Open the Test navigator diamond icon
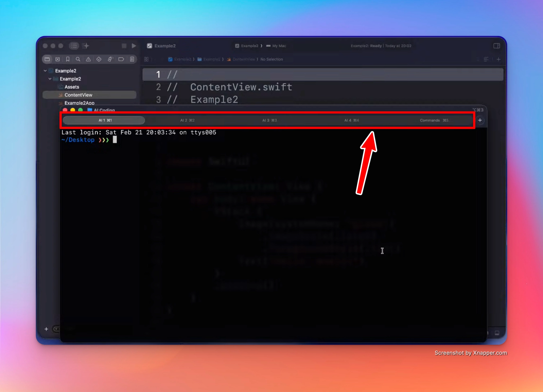The image size is (543, 392). tap(99, 59)
